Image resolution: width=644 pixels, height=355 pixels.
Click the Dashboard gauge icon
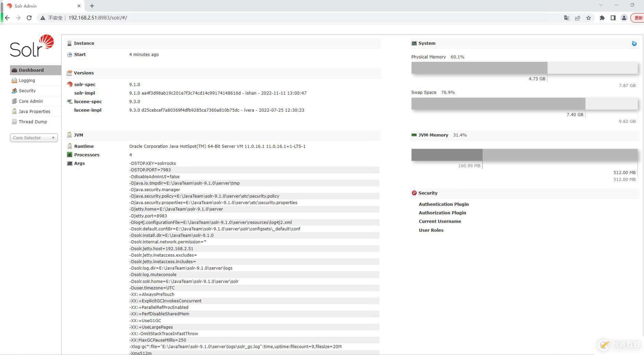(x=14, y=70)
